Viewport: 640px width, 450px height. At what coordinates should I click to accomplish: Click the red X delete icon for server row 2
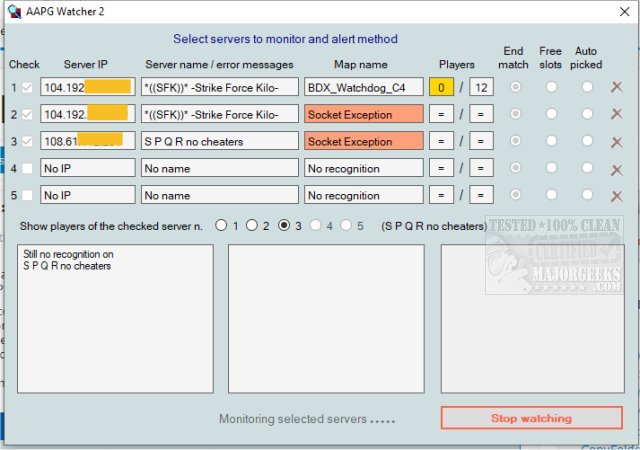click(616, 114)
